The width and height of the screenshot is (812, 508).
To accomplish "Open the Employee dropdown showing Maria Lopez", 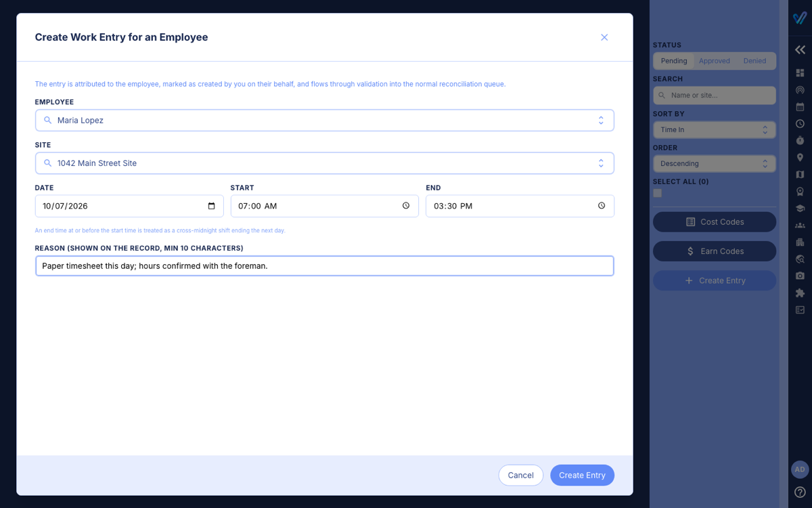I will (x=325, y=121).
